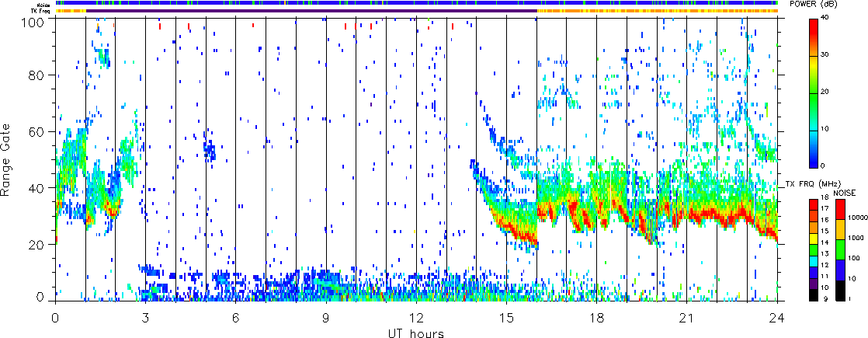Click x-axis tick label "3"
Screen dimensions: 868x338
(x=146, y=318)
